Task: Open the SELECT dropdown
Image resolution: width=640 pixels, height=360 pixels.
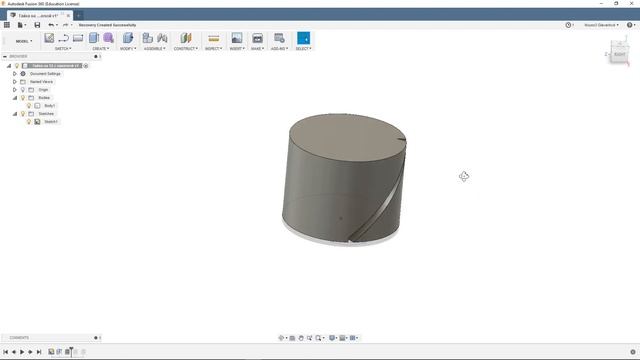Action: tap(303, 49)
